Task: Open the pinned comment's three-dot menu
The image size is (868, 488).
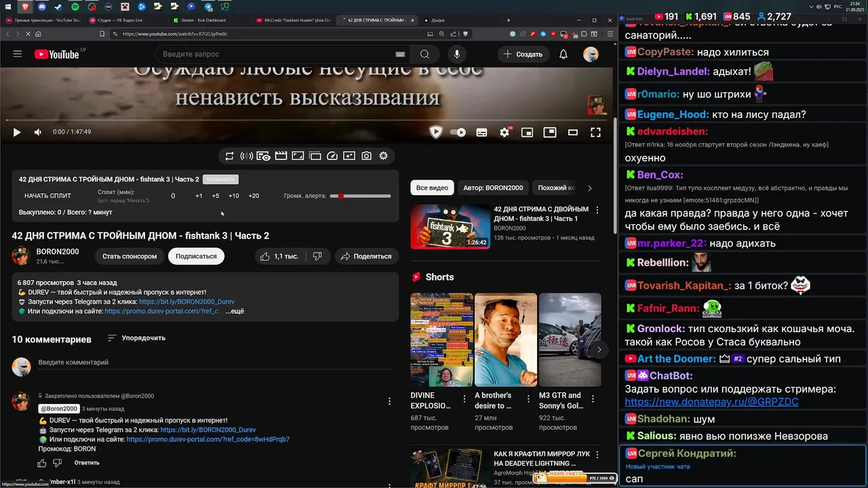Action: [389, 401]
